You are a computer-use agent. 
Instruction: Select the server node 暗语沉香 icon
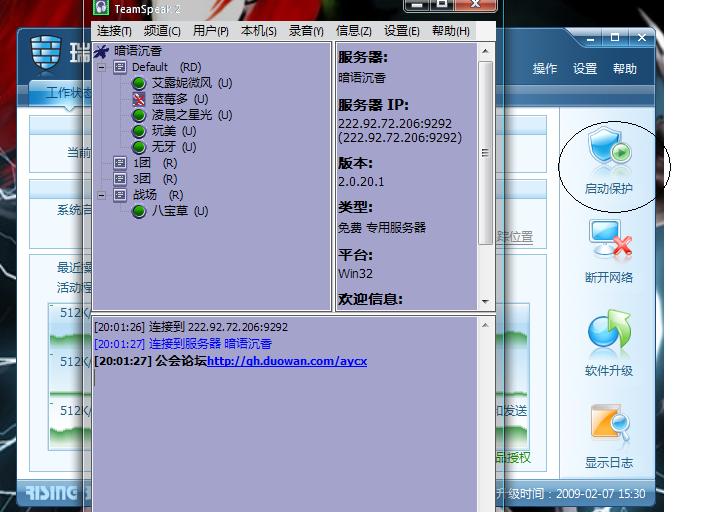coord(101,51)
